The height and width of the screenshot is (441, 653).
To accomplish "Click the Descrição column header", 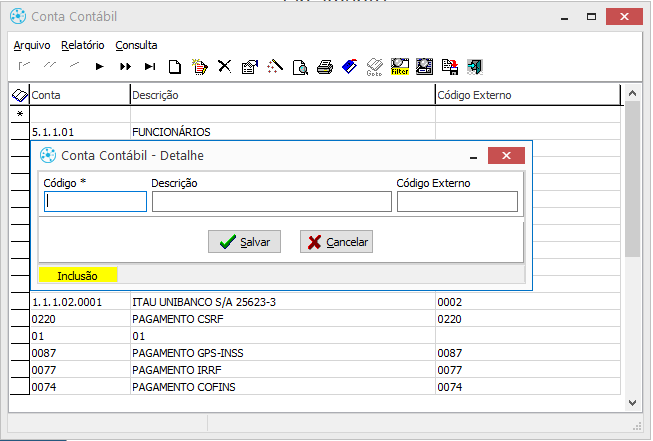I will 283,95.
